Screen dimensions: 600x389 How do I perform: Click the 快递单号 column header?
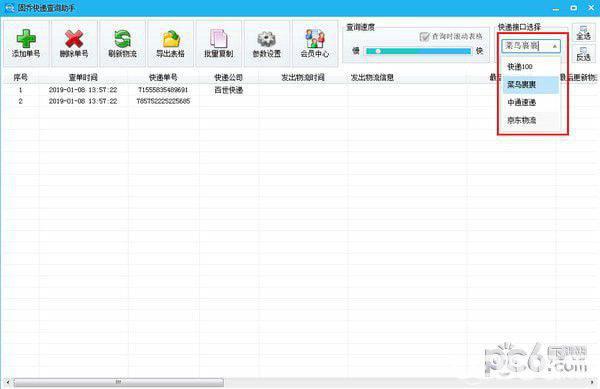163,77
